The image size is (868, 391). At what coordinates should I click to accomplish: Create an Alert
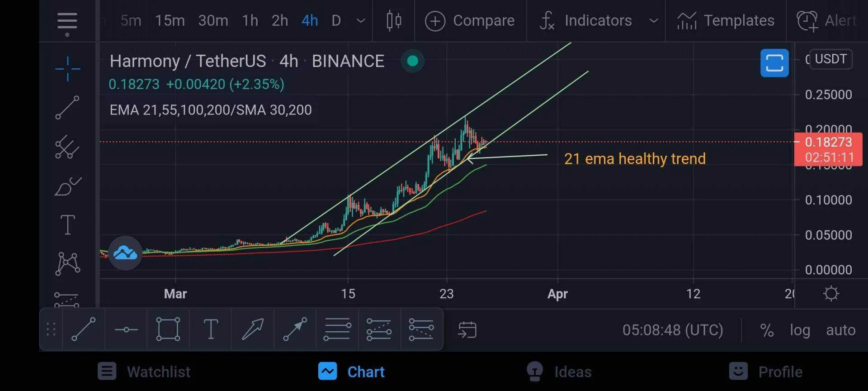(x=826, y=21)
